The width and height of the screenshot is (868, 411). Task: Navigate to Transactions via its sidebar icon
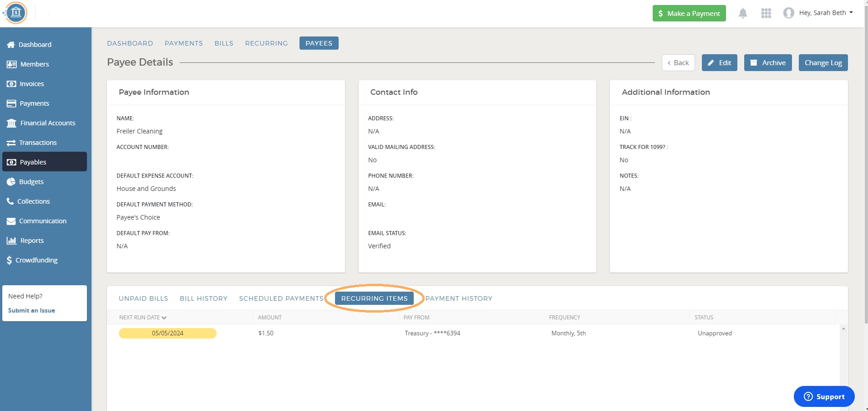[x=11, y=142]
